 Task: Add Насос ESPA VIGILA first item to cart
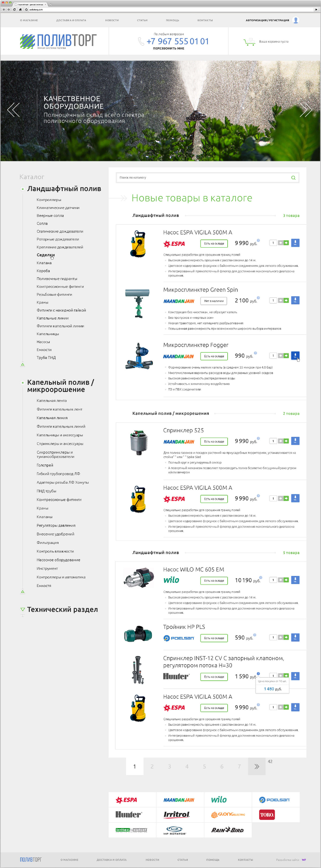(x=295, y=242)
